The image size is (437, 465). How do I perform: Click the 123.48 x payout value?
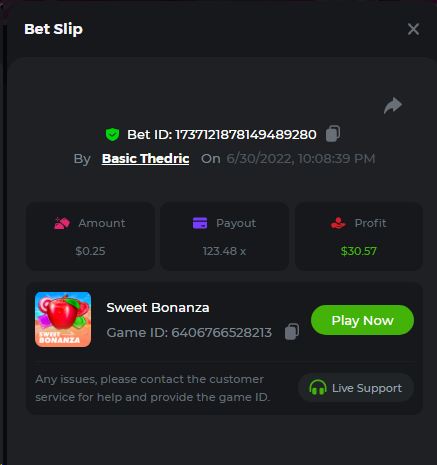pyautogui.click(x=224, y=251)
